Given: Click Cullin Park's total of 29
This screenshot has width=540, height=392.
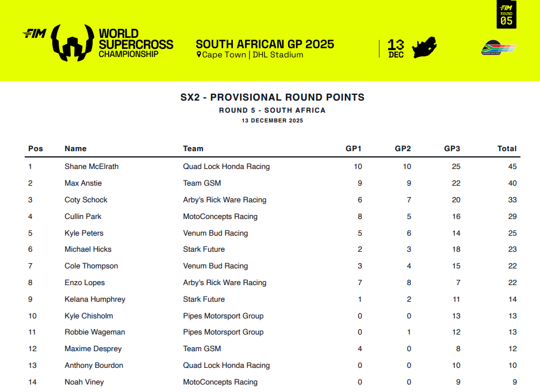Looking at the screenshot, I should pyautogui.click(x=512, y=217).
